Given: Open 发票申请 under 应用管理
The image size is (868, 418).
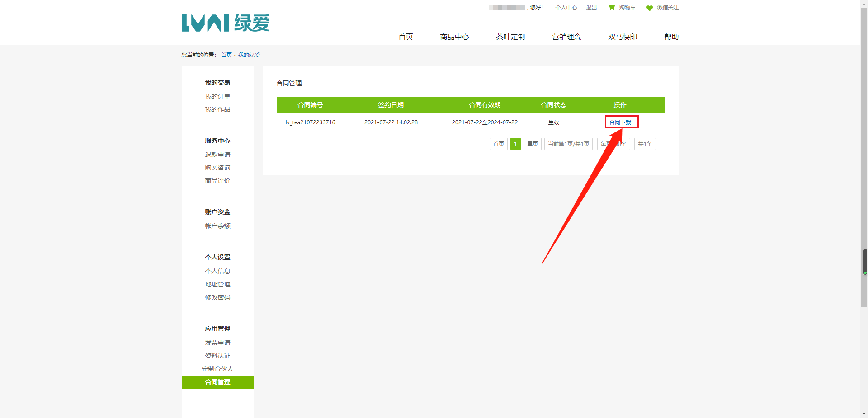Looking at the screenshot, I should pyautogui.click(x=217, y=343).
